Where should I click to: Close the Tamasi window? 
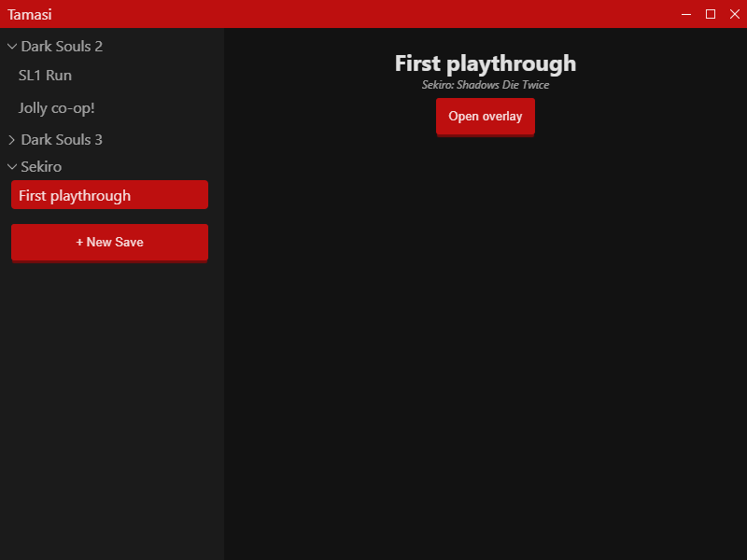[x=735, y=14]
